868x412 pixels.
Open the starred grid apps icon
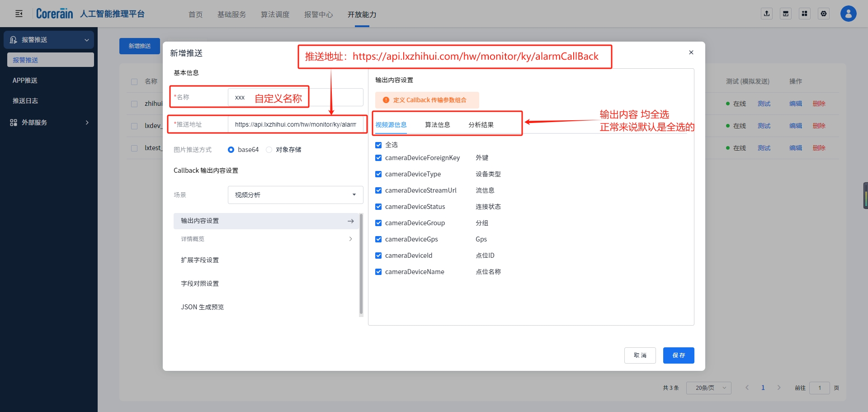pos(805,14)
